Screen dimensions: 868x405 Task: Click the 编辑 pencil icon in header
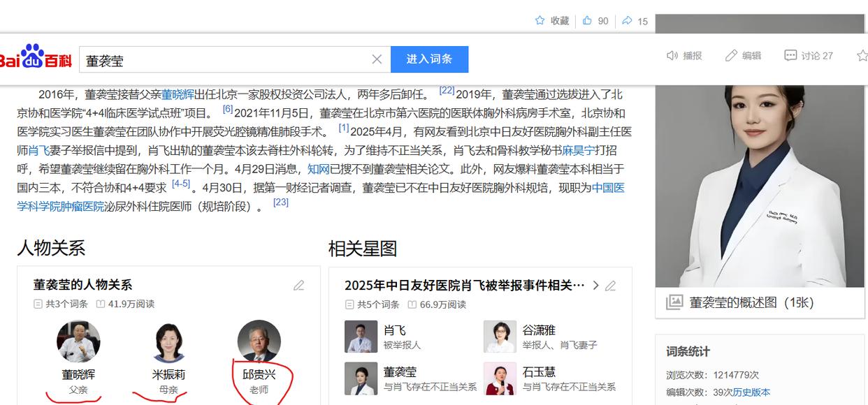(x=731, y=55)
